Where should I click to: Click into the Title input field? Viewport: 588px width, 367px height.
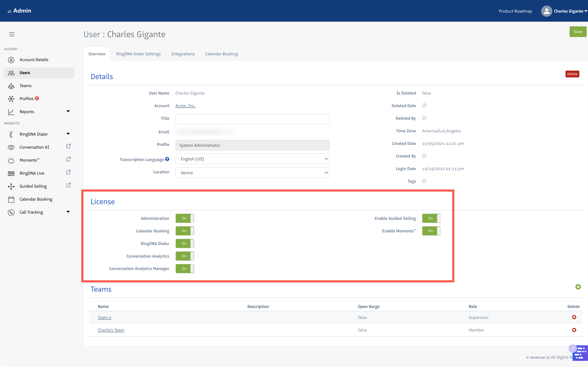point(252,119)
